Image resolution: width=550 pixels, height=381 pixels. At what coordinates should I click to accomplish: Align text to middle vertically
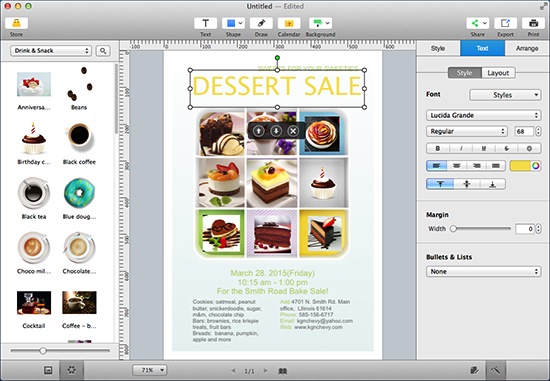coord(467,184)
